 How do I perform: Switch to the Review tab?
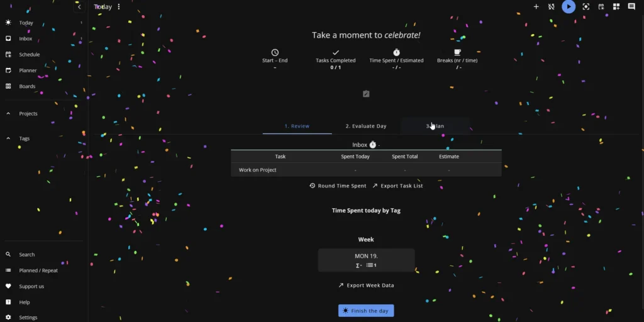coord(297,126)
